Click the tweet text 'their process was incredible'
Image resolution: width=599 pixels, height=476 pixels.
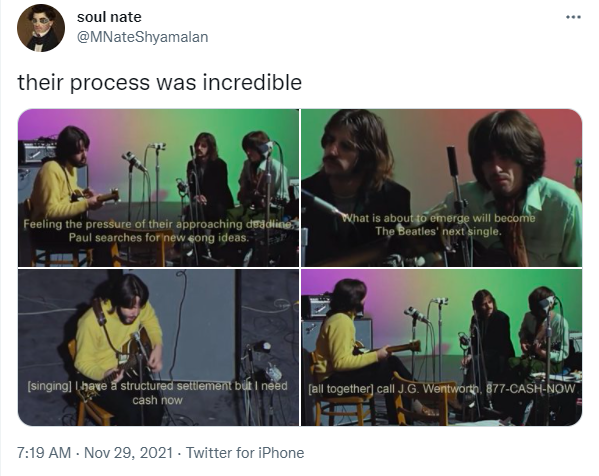click(160, 82)
